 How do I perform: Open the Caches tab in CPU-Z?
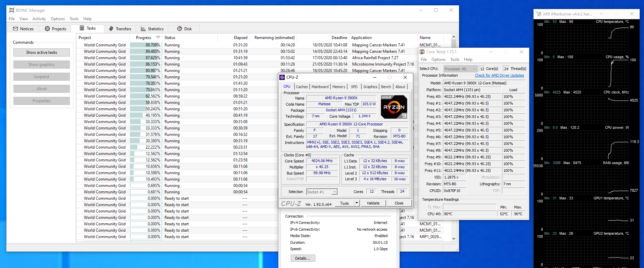(x=302, y=87)
